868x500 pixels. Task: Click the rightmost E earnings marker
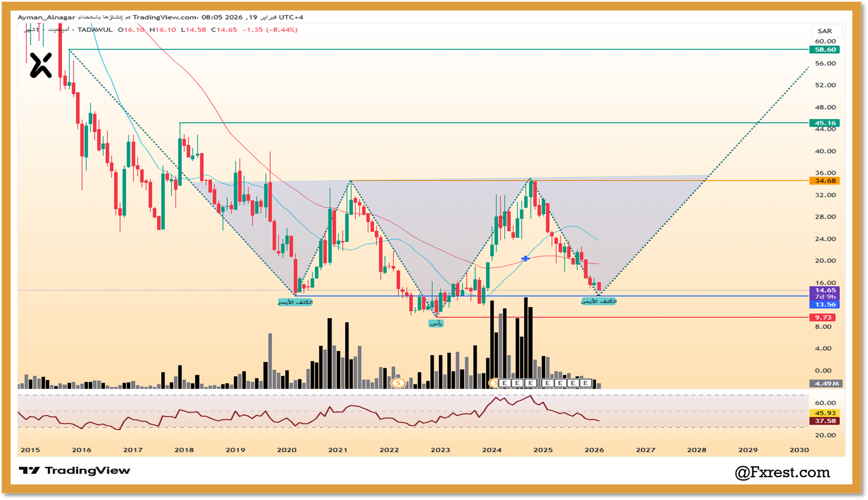point(585,383)
